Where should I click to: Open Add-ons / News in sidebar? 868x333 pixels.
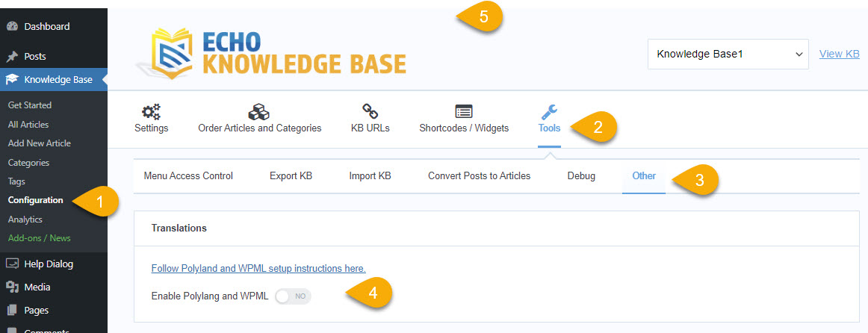[x=39, y=238]
